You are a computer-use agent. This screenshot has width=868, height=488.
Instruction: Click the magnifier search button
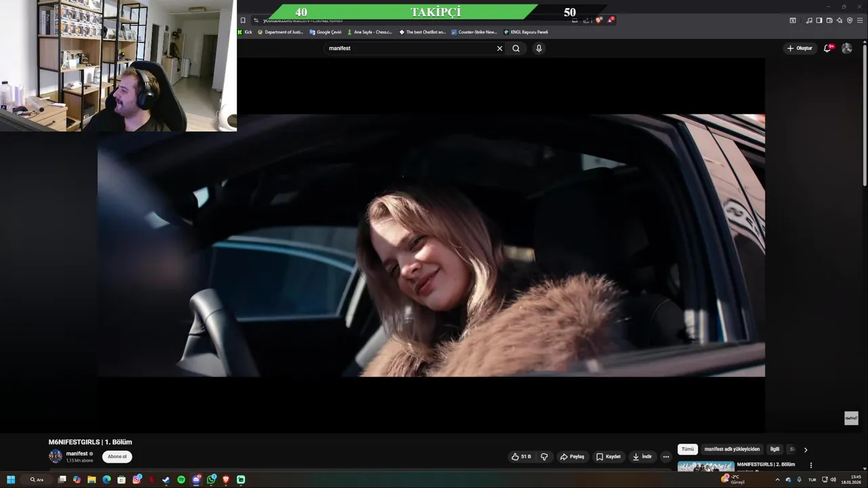coord(516,48)
